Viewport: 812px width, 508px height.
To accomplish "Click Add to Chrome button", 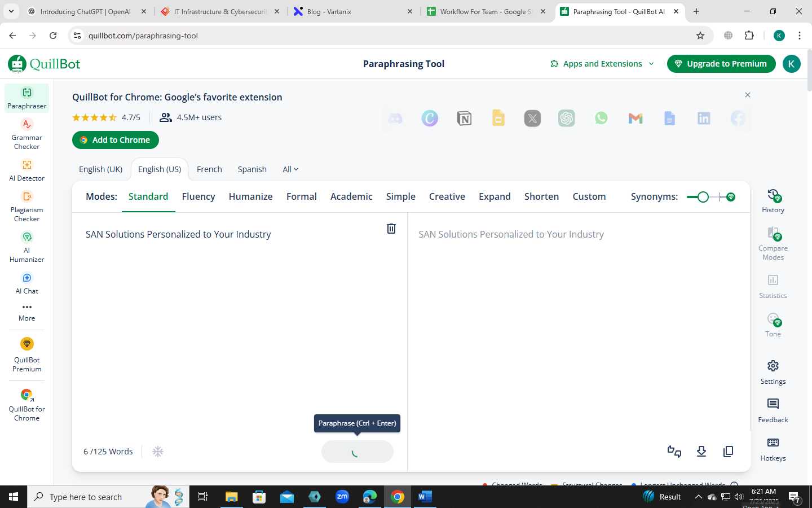I will pyautogui.click(x=116, y=140).
